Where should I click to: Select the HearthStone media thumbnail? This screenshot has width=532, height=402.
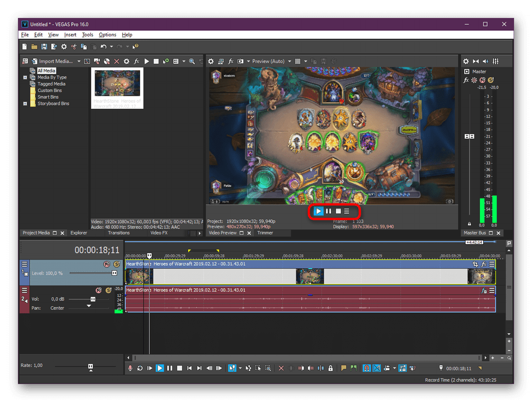point(118,83)
